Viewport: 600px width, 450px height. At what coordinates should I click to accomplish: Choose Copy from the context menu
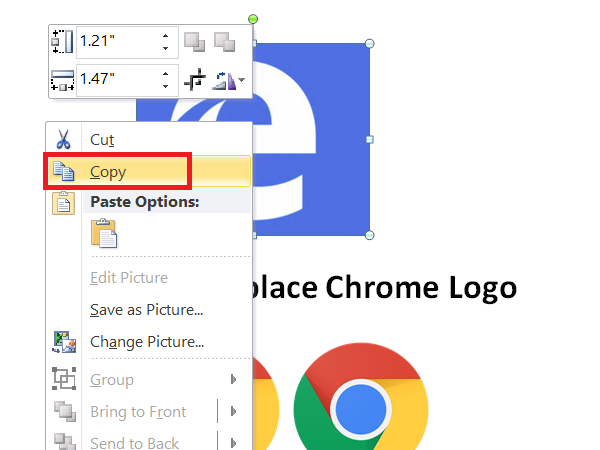pos(149,171)
